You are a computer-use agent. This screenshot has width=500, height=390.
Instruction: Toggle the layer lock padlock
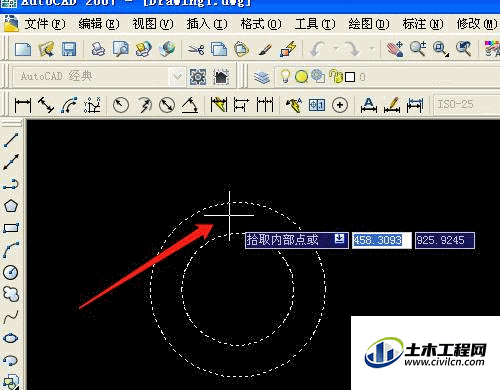pos(336,76)
